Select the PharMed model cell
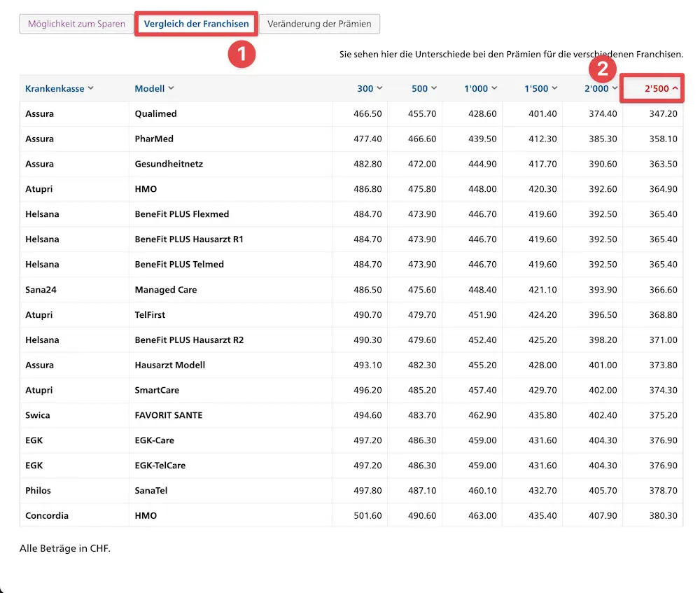700x593 pixels. [x=154, y=139]
